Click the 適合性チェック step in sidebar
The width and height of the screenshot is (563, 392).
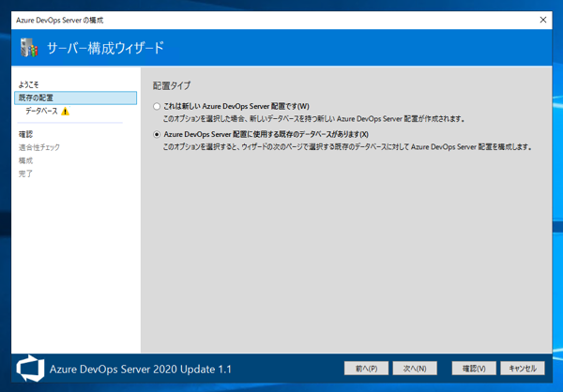tap(39, 147)
